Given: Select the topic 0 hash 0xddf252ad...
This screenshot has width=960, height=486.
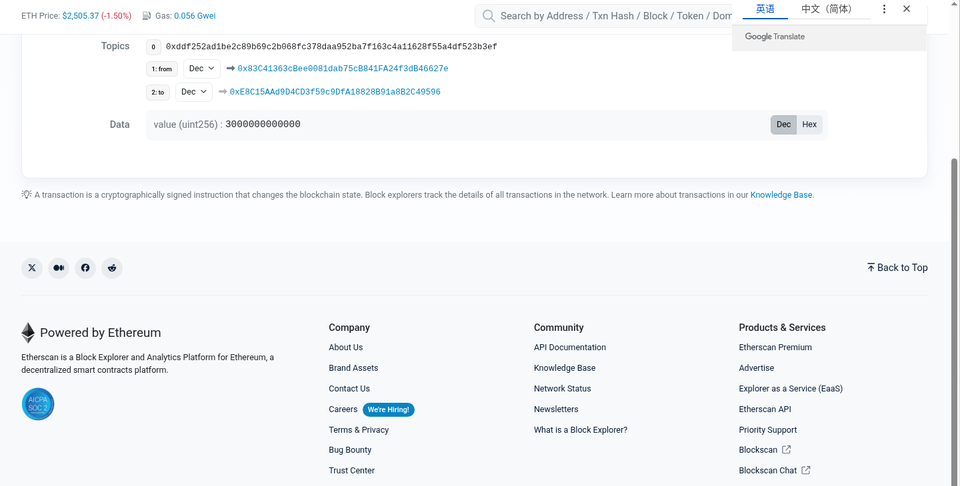Looking at the screenshot, I should tap(331, 47).
